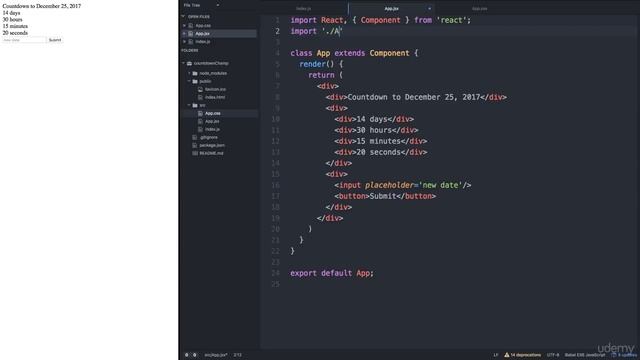
Task: Open README.md in the file tree
Action: [x=211, y=153]
